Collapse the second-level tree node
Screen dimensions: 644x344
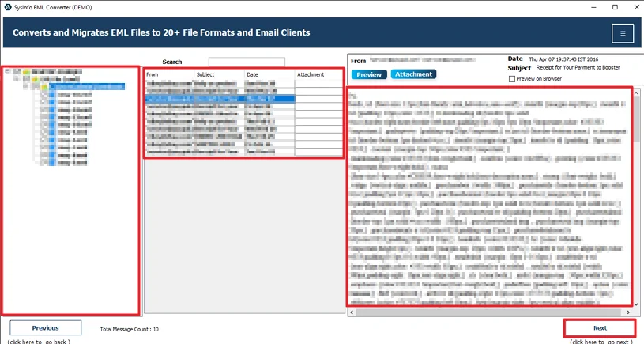(x=17, y=79)
